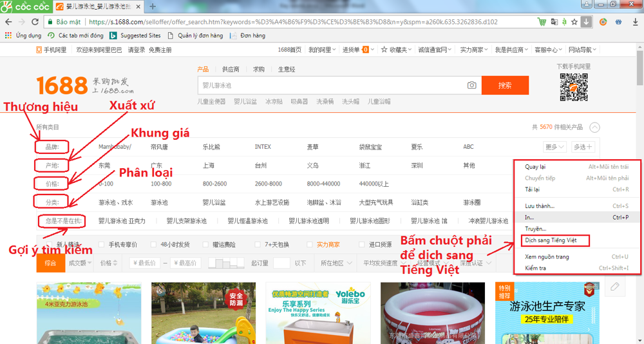Click the browser forward arrow
This screenshot has width=644, height=344.
click(21, 22)
